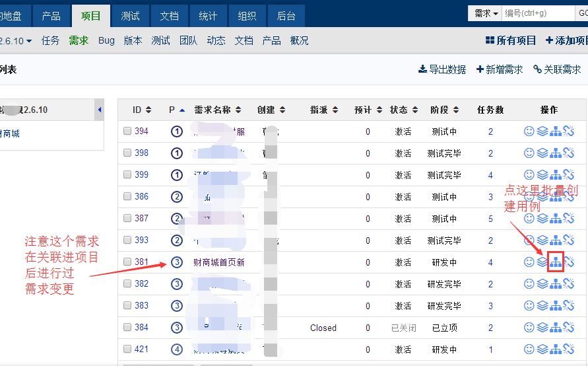Click the unlink icon for requirement 421
588x366 pixels.
[569, 349]
